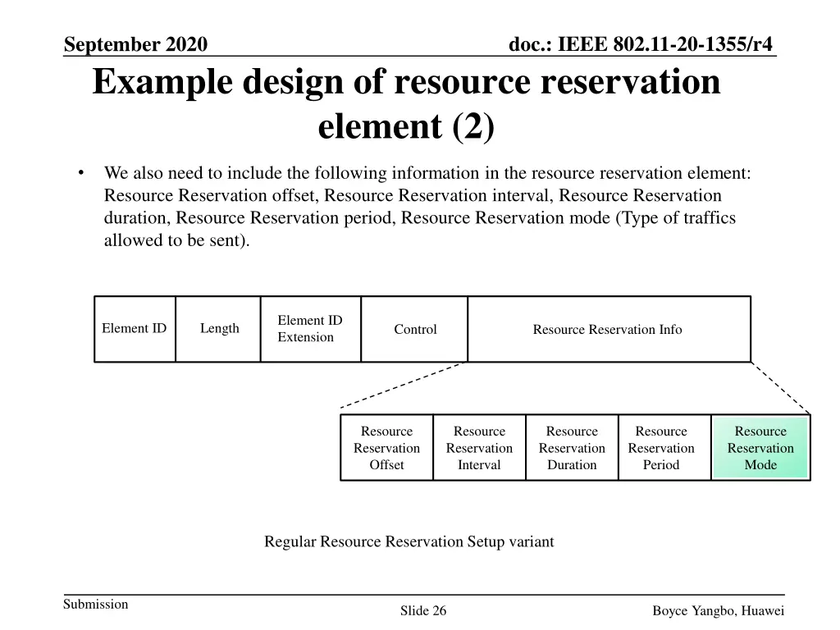Select the document number 'IEEE 802.11-20-1355/r4'
The image size is (840, 630).
665,44
